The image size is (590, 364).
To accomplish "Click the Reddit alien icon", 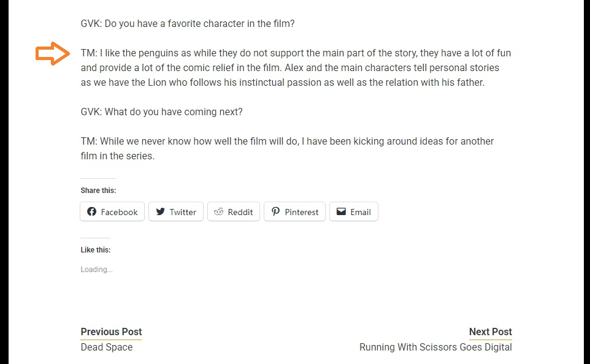I will pos(218,211).
